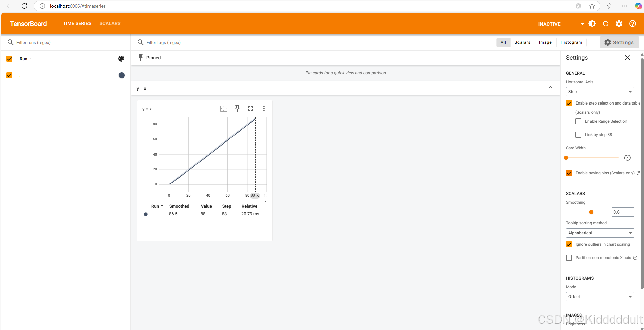Uncheck Ignore outliers in chart scaling
Viewport: 644px width, 330px height.
(x=569, y=244)
